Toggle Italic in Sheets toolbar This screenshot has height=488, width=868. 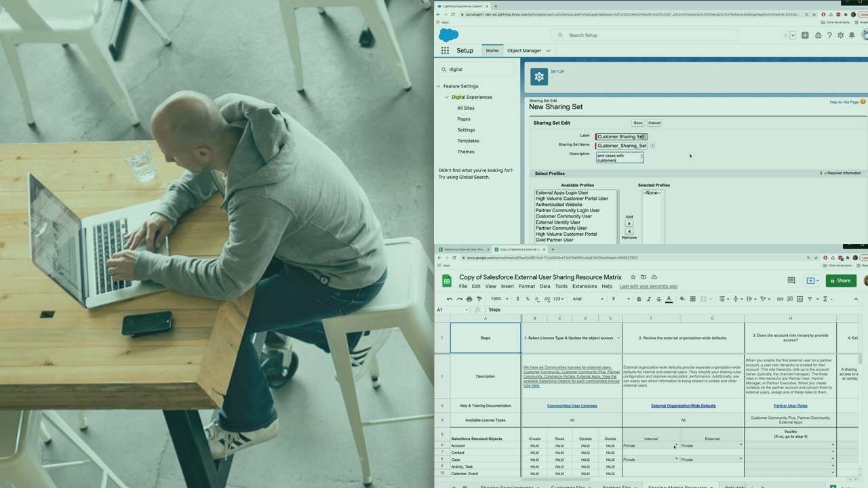tap(649, 299)
